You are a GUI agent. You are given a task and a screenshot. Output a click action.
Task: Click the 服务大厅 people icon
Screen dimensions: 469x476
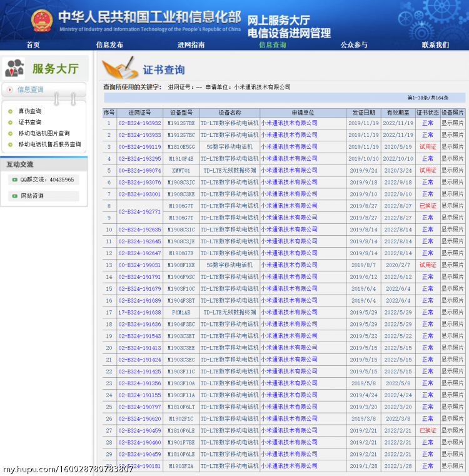[x=14, y=68]
